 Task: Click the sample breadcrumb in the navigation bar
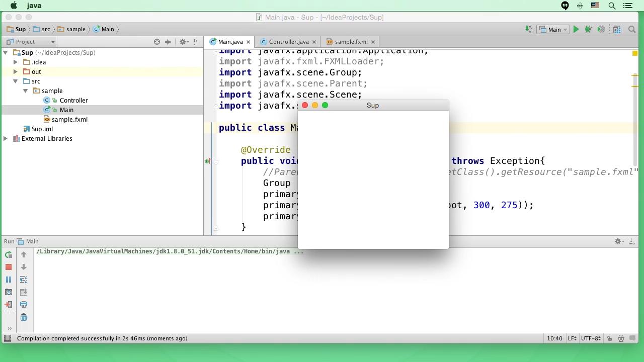(x=71, y=29)
